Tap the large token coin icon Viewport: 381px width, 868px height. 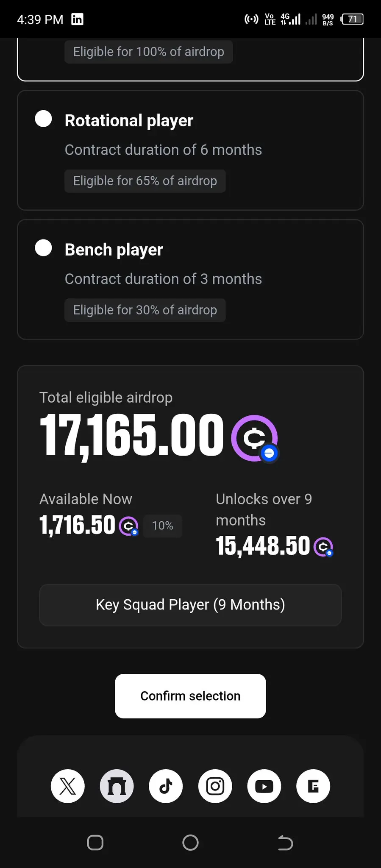[x=255, y=438]
